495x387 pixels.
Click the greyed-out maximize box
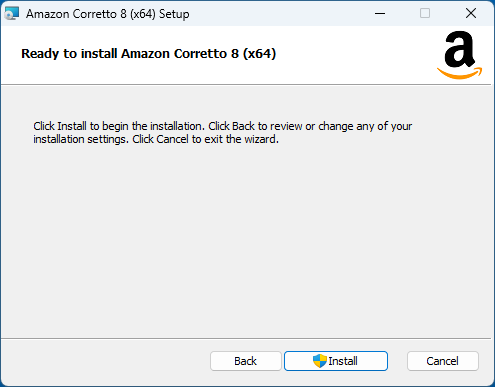point(425,14)
